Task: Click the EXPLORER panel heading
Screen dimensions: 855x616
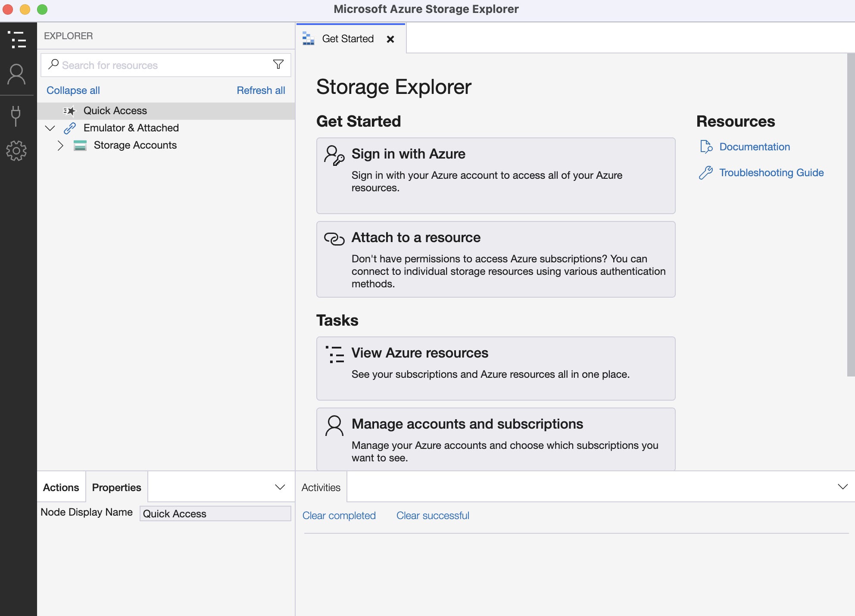Action: click(69, 36)
